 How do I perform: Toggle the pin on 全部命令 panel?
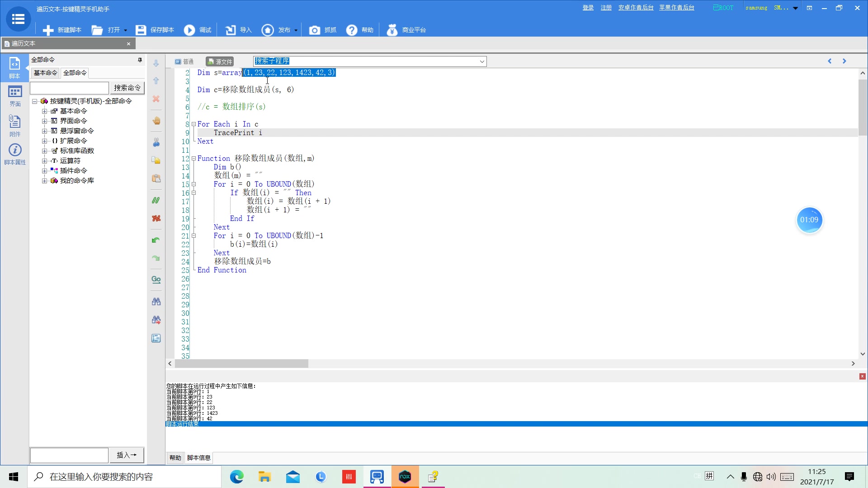click(x=140, y=60)
